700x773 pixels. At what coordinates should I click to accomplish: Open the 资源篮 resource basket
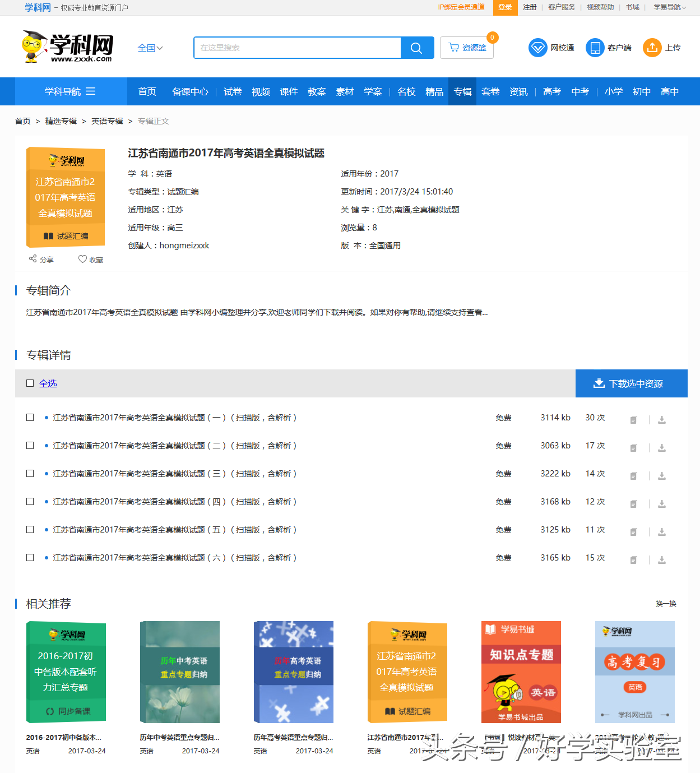466,48
